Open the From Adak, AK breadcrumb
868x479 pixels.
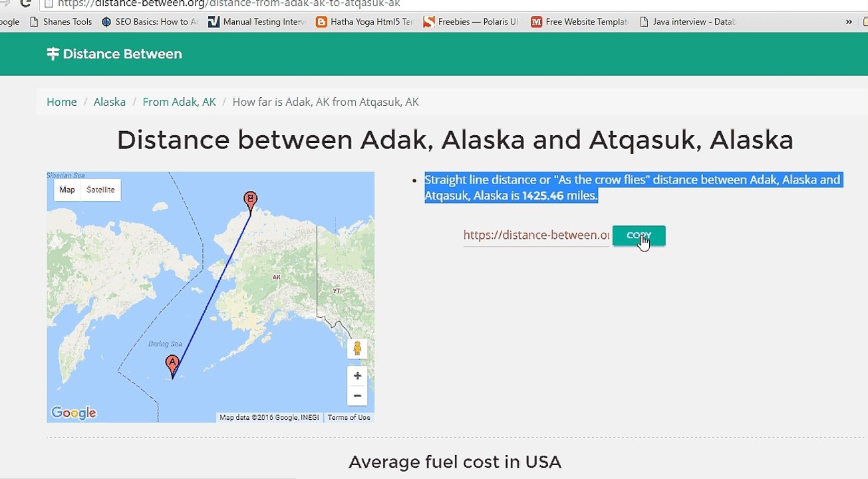179,102
